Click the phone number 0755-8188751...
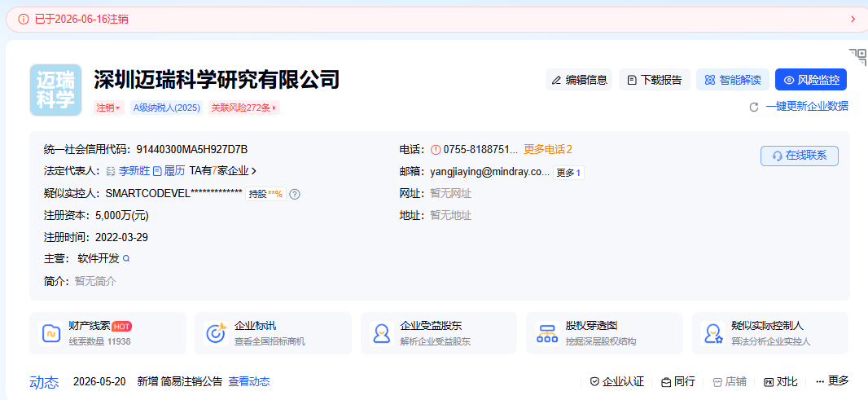This screenshot has width=868, height=400. [480, 150]
